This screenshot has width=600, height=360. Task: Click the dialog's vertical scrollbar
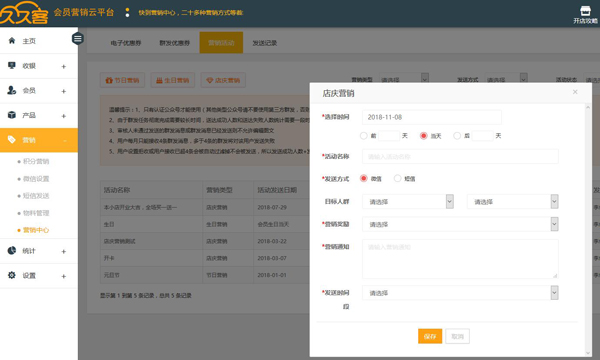588,230
